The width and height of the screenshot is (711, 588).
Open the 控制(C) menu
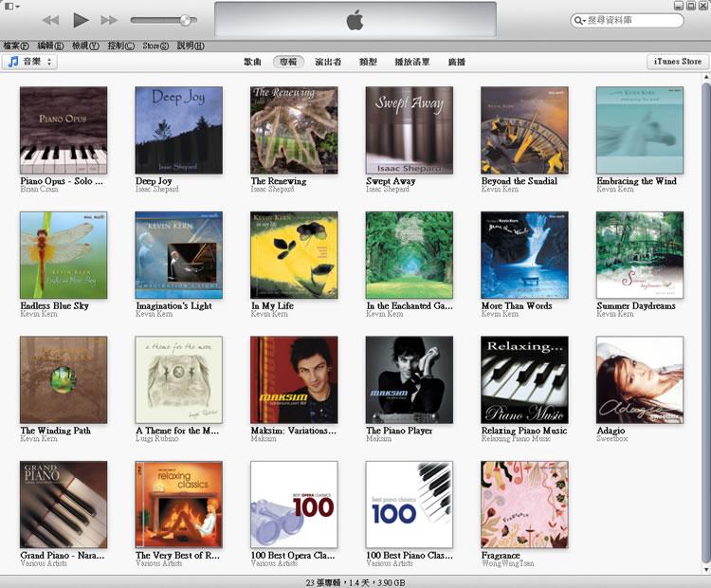pos(121,46)
